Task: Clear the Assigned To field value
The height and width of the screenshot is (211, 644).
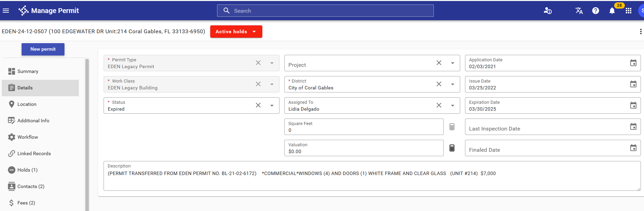Action: point(439,105)
